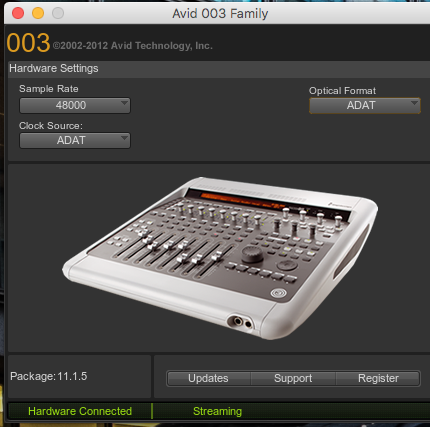Click the 003 control surface image
This screenshot has width=430, height=427.
pos(220,258)
